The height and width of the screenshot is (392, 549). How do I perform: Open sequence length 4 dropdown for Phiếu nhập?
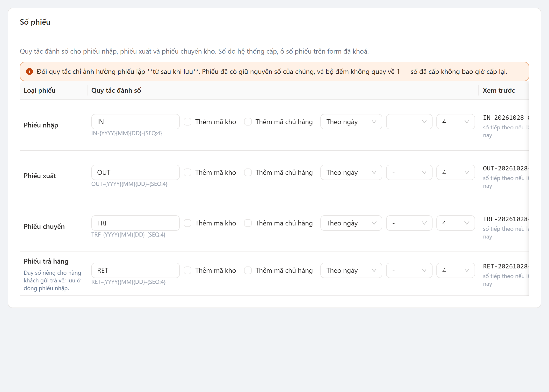[x=455, y=122]
